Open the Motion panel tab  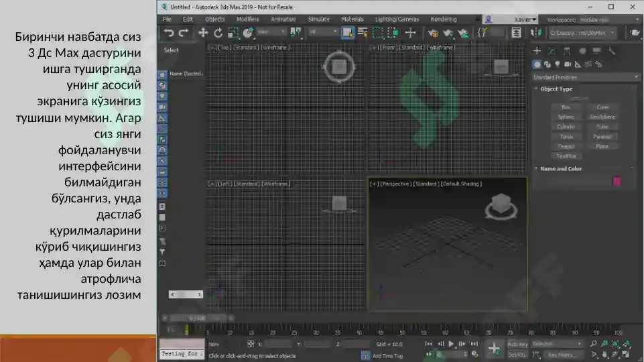pyautogui.click(x=582, y=51)
